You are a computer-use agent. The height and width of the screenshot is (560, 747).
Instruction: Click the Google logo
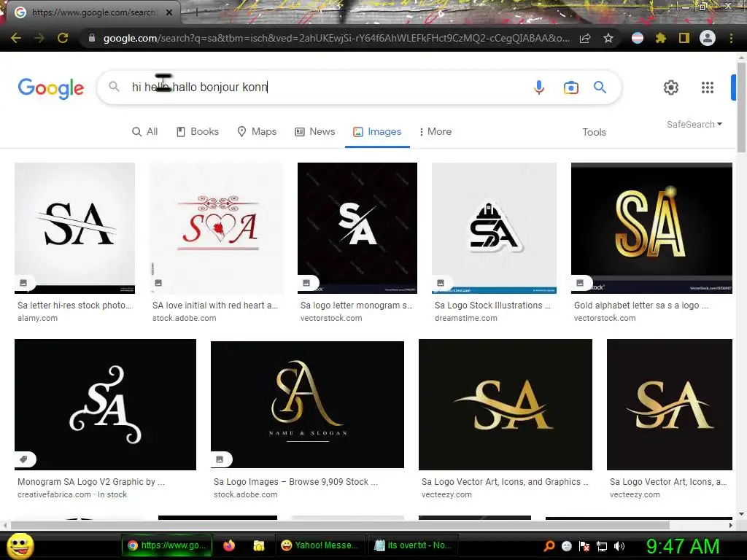51,88
